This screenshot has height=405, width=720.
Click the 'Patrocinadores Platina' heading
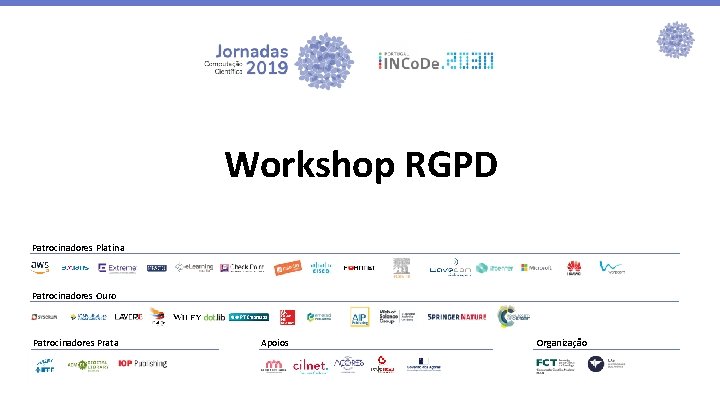(x=79, y=248)
